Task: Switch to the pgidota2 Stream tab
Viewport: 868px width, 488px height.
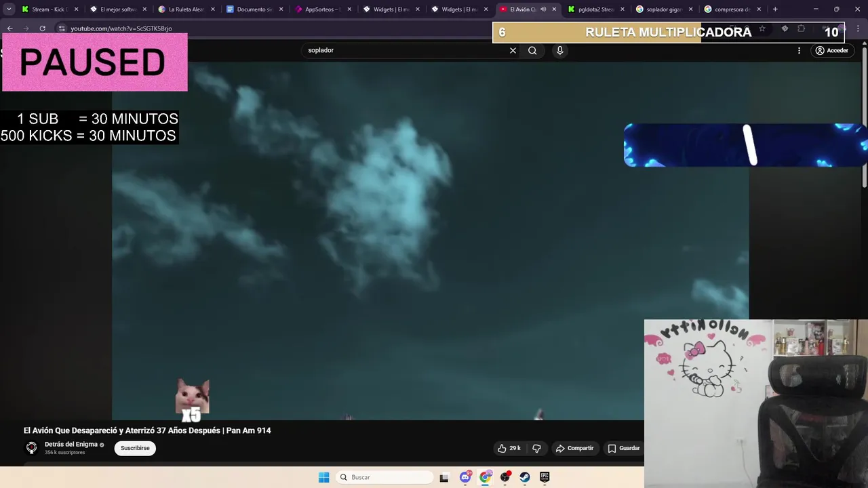Action: pyautogui.click(x=596, y=9)
